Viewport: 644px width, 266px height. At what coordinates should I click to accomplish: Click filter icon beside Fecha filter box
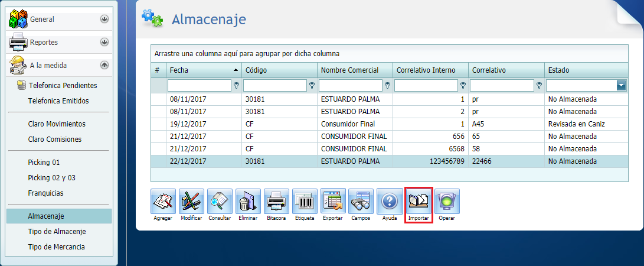(236, 85)
